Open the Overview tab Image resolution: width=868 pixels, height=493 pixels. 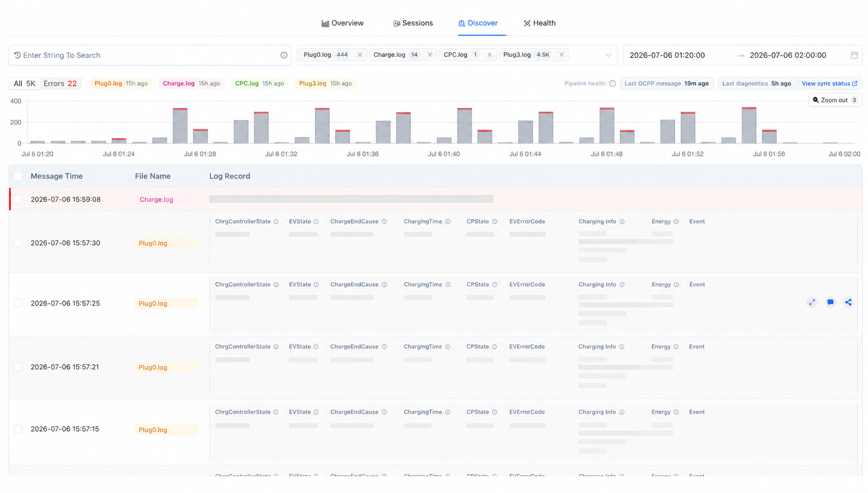(343, 23)
